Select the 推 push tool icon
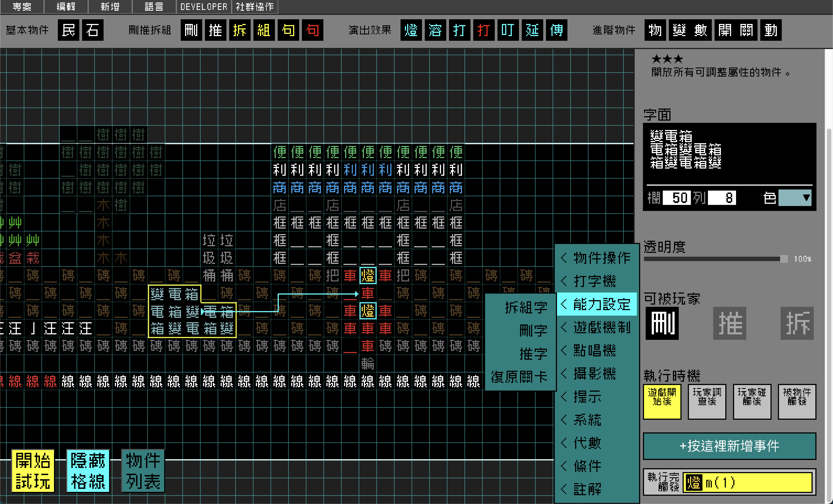Viewport: 833px width, 504px height. [216, 30]
